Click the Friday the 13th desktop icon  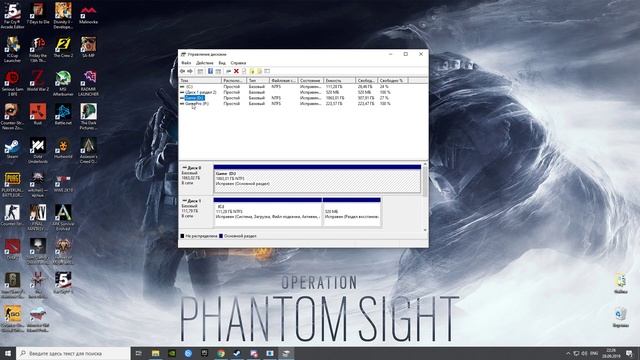click(38, 49)
